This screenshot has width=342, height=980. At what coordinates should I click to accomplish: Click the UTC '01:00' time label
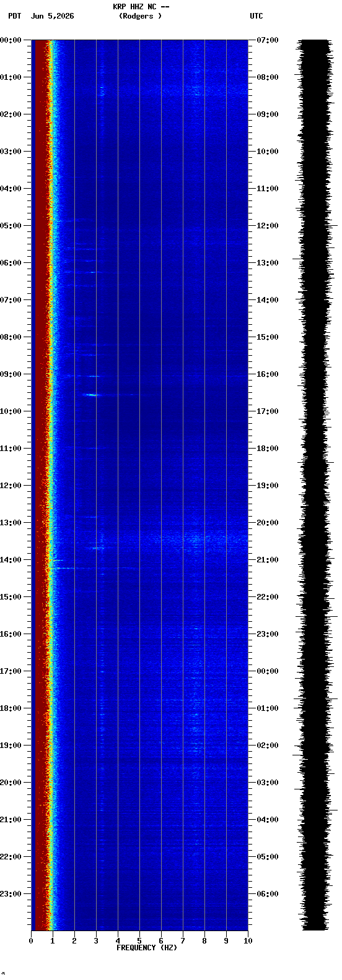pyautogui.click(x=268, y=708)
